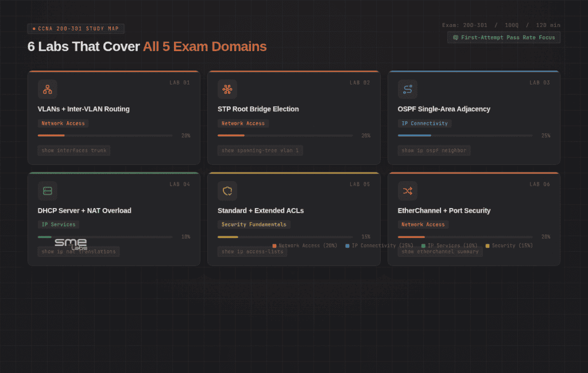Open the EtherChannel + Port Security lab title
The width and height of the screenshot is (588, 373).
pyautogui.click(x=444, y=210)
